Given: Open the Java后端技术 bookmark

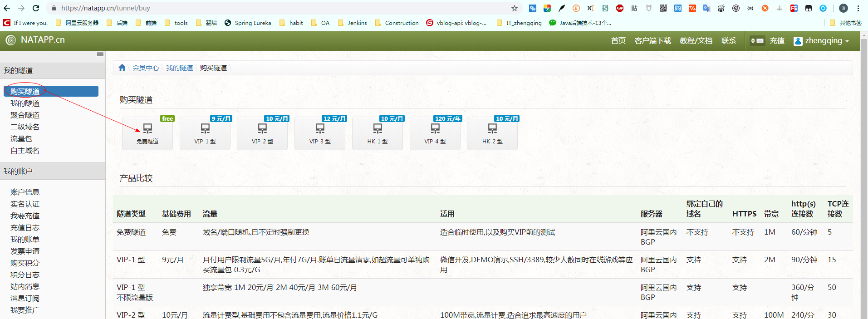Looking at the screenshot, I should pyautogui.click(x=580, y=23).
